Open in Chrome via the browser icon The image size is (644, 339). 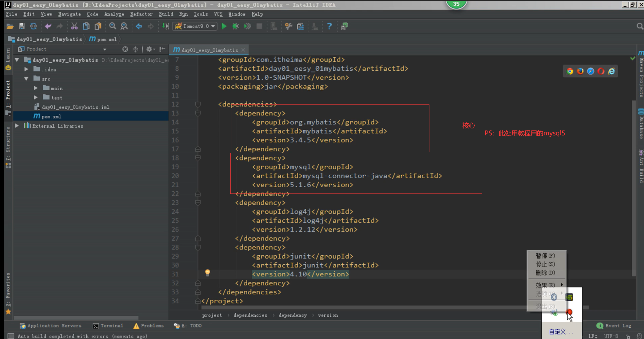tap(570, 71)
